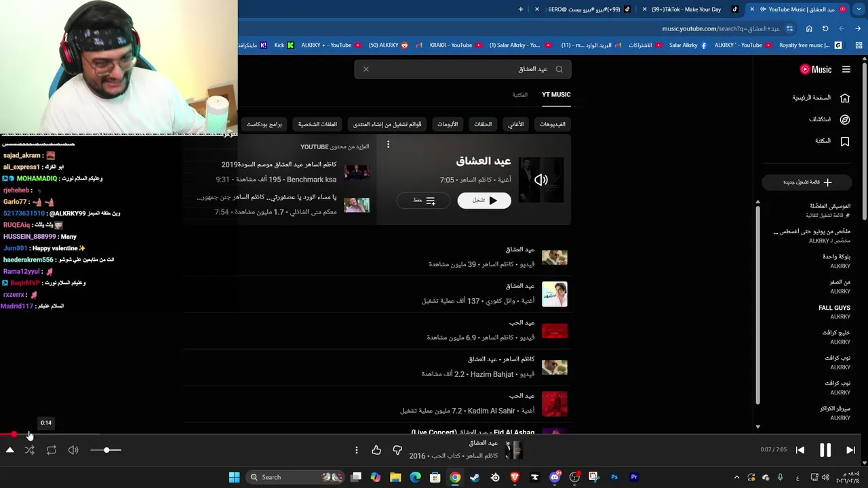
Task: Adjust the volume slider in player bar
Action: [x=105, y=450]
